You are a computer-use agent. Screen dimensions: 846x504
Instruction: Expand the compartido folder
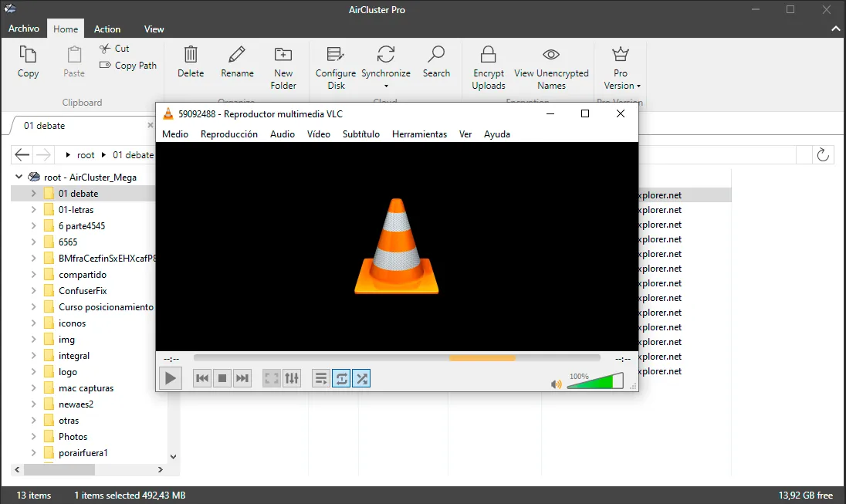(33, 274)
